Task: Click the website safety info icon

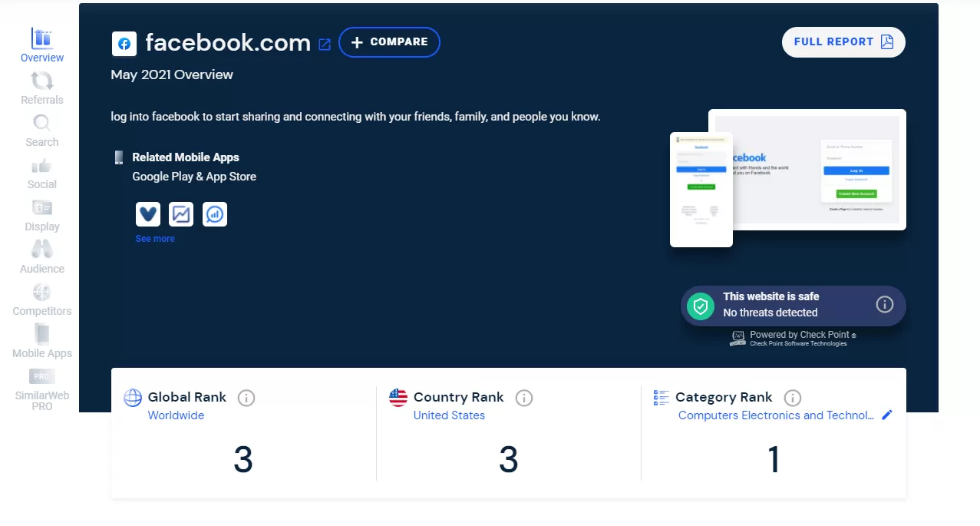Action: coord(884,304)
